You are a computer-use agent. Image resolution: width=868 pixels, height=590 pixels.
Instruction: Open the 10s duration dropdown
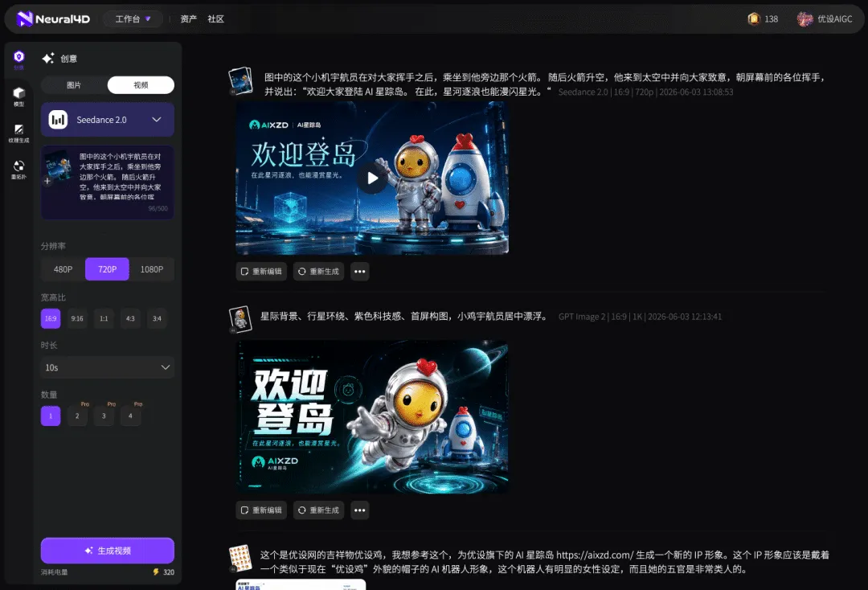coord(108,367)
